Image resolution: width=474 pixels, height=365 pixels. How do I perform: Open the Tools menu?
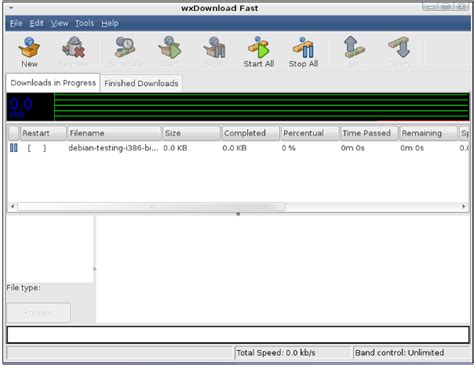[84, 23]
